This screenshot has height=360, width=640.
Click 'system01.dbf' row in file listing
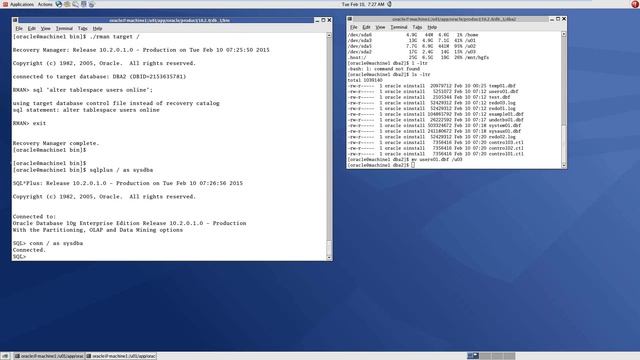pos(434,126)
